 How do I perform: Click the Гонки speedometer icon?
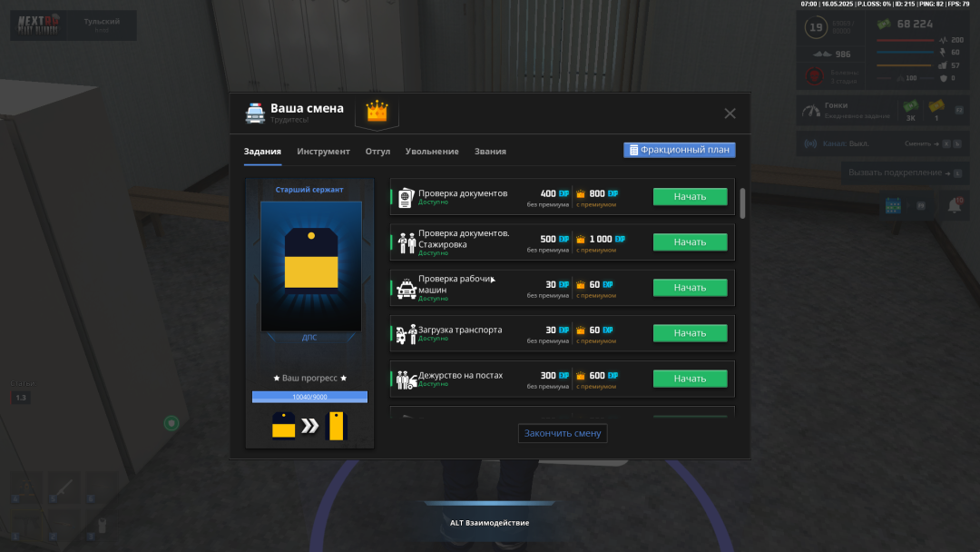tap(811, 112)
